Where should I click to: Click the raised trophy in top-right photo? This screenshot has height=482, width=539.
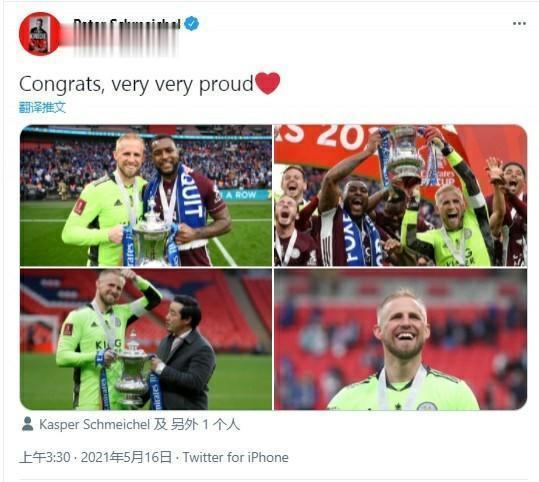point(405,153)
